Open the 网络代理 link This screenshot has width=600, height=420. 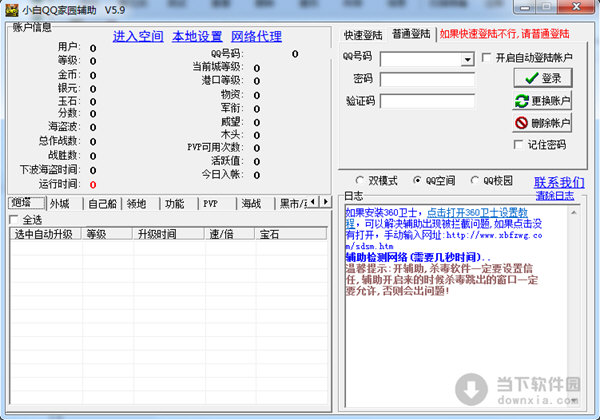256,36
